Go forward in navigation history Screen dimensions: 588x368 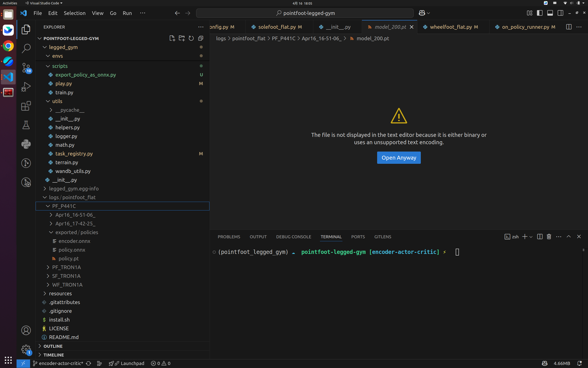point(187,13)
